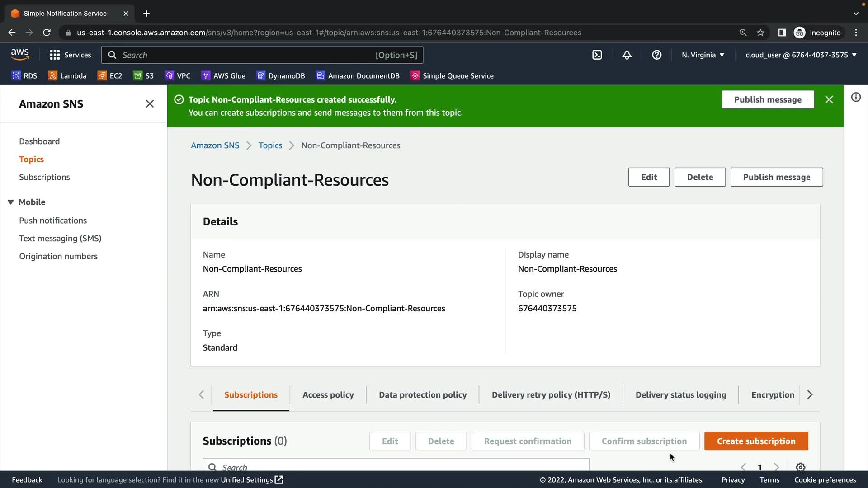Open AWS CloudShell icon
This screenshot has width=868, height=488.
597,55
